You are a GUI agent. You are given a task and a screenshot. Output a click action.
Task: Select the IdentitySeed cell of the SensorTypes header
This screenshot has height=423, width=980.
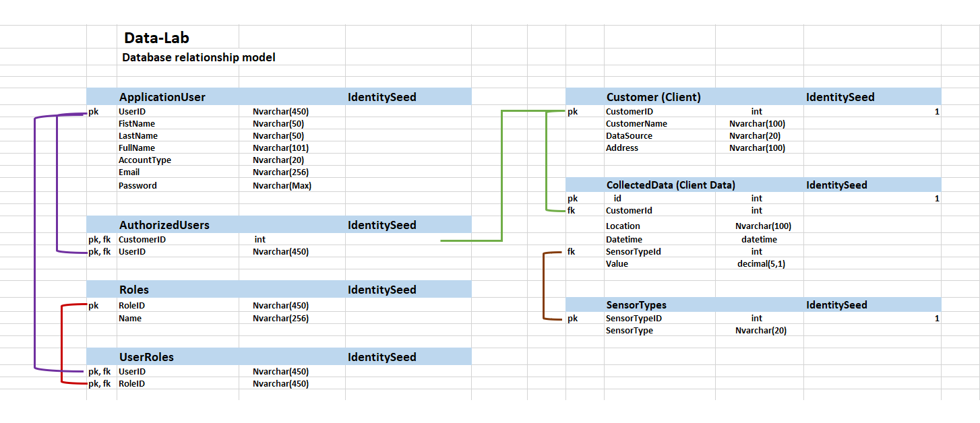(x=837, y=304)
